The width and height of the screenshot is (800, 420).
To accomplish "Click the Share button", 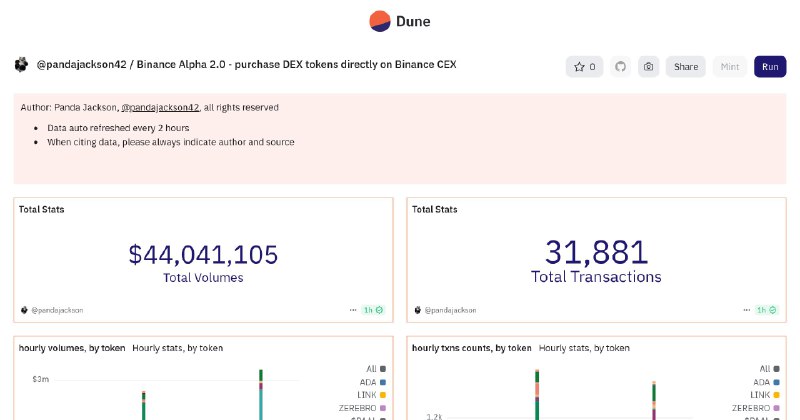I will [686, 67].
